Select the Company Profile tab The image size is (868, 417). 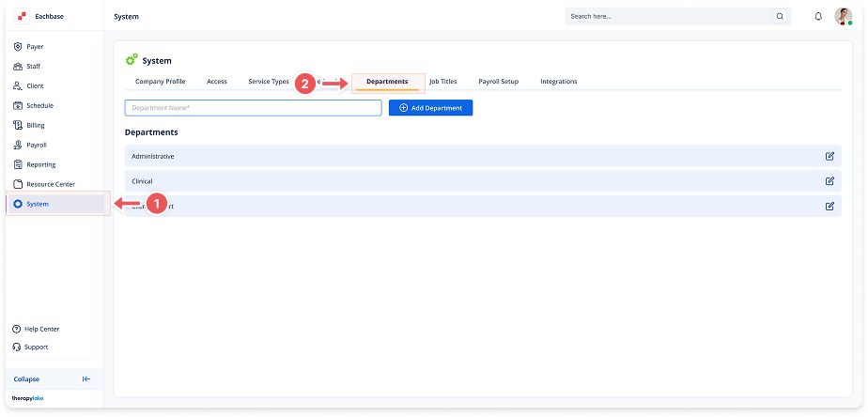[160, 82]
